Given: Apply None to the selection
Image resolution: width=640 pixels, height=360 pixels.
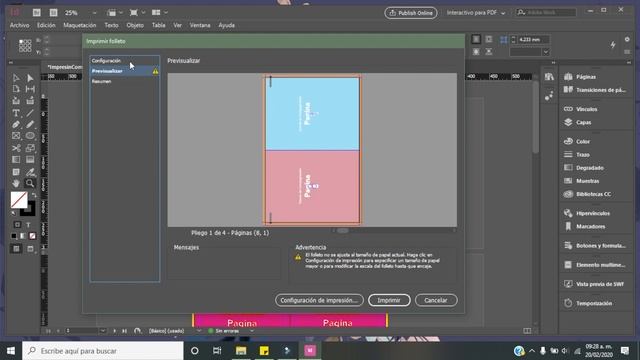Looking at the screenshot, I should point(32,236).
